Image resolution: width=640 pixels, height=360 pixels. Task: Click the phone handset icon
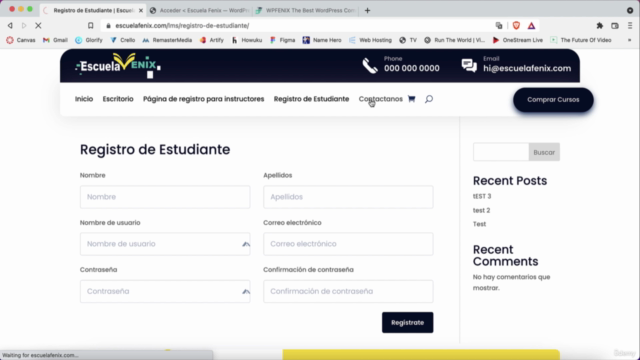point(370,66)
